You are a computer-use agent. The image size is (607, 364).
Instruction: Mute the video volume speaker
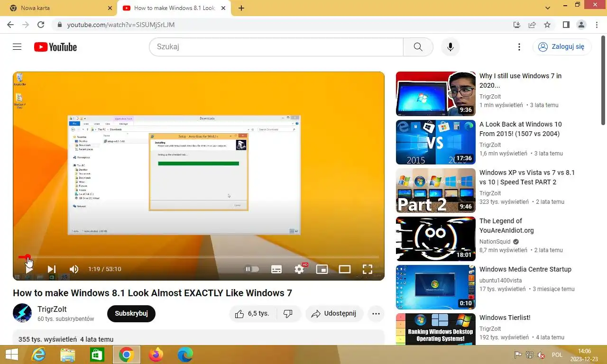pos(74,269)
